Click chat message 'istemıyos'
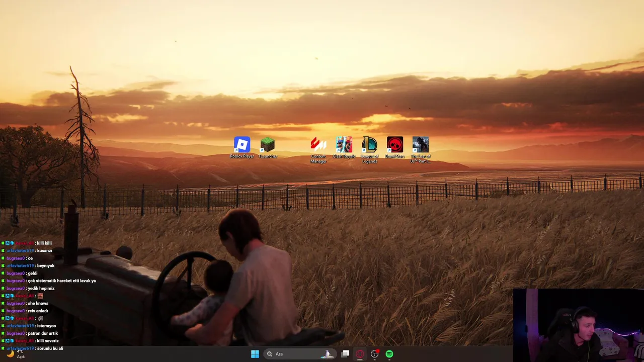Screen dimensions: 644x362 tap(47, 326)
